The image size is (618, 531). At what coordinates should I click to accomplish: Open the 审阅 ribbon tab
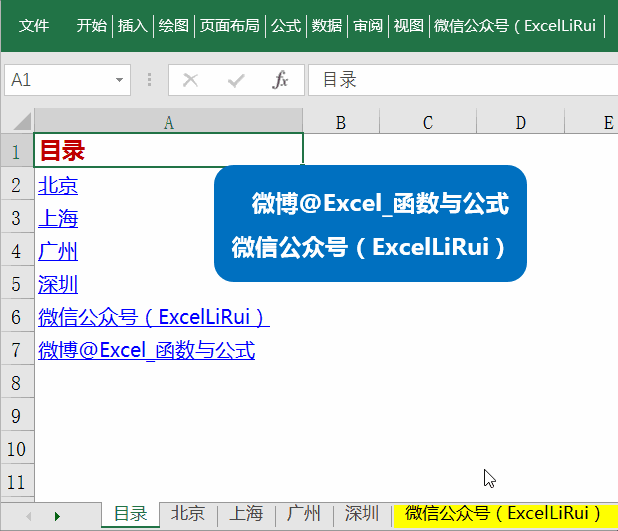(x=368, y=26)
